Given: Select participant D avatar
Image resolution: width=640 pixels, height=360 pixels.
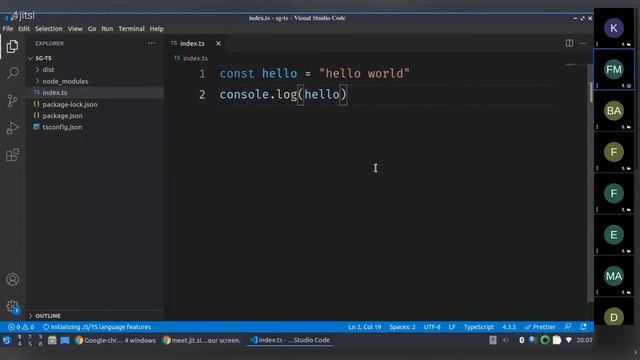Looking at the screenshot, I should (x=614, y=316).
